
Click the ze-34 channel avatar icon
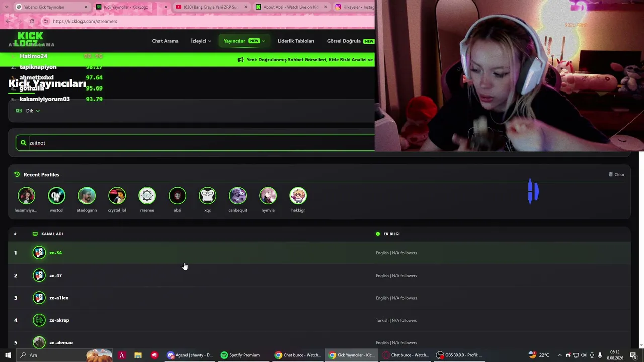[x=39, y=253]
